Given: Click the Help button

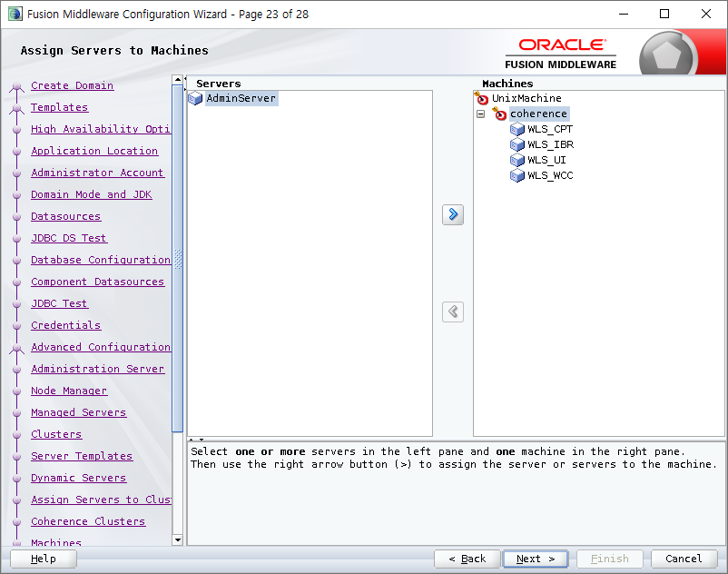Looking at the screenshot, I should (x=44, y=559).
